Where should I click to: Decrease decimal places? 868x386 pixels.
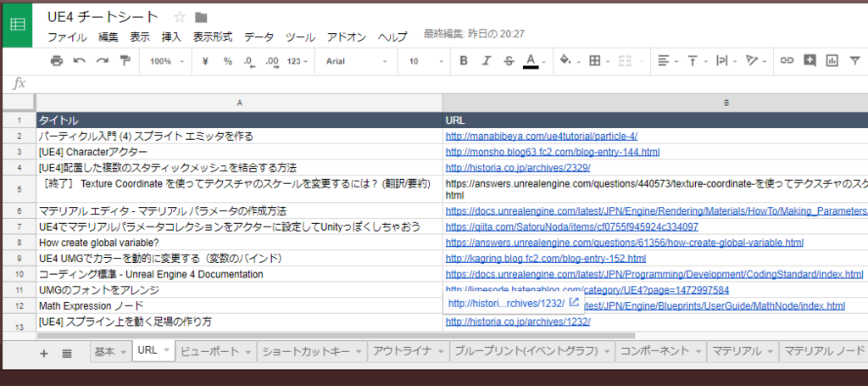[250, 61]
